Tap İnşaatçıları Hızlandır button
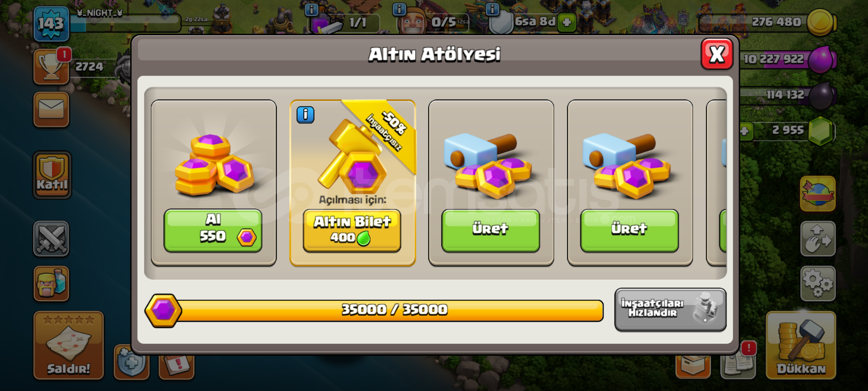This screenshot has height=391, width=868. coord(670,310)
